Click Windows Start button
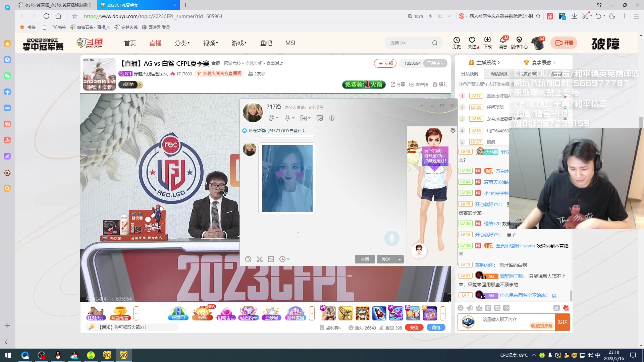This screenshot has width=644, height=362. tap(8, 355)
